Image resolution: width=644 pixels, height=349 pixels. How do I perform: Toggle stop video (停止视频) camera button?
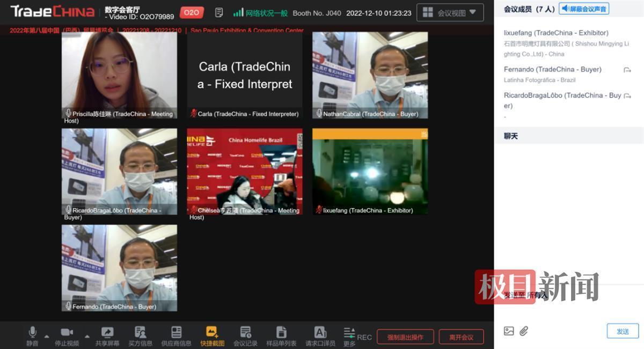tap(67, 333)
